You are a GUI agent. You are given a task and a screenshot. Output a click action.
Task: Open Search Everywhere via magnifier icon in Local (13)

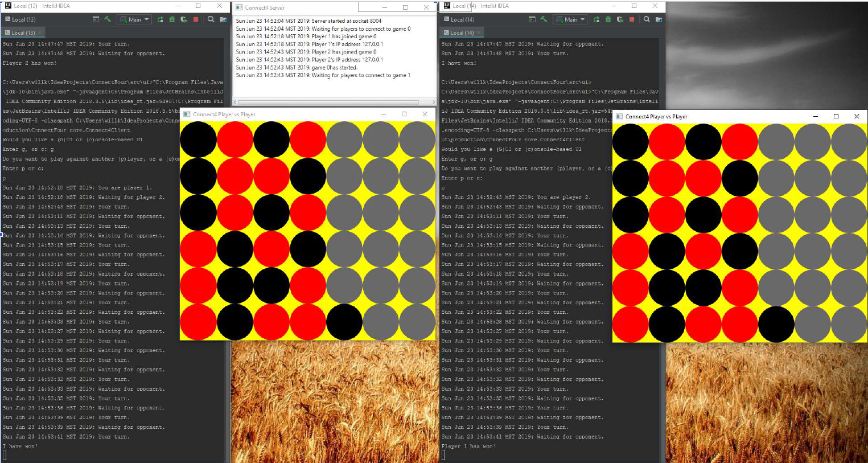tap(211, 19)
